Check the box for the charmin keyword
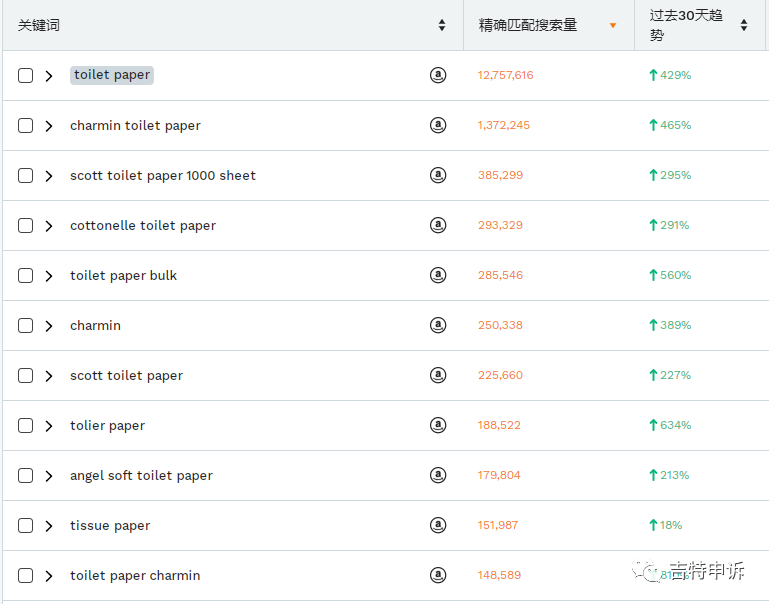The height and width of the screenshot is (604, 769). click(26, 326)
